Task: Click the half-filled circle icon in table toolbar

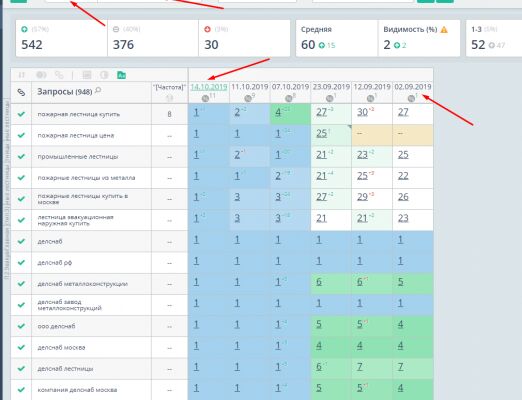Action: (x=104, y=75)
